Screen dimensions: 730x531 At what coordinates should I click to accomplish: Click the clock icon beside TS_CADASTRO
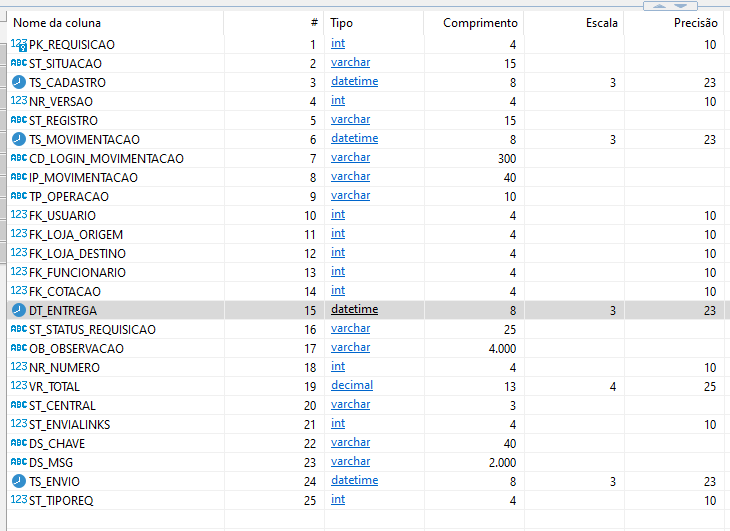pyautogui.click(x=19, y=82)
